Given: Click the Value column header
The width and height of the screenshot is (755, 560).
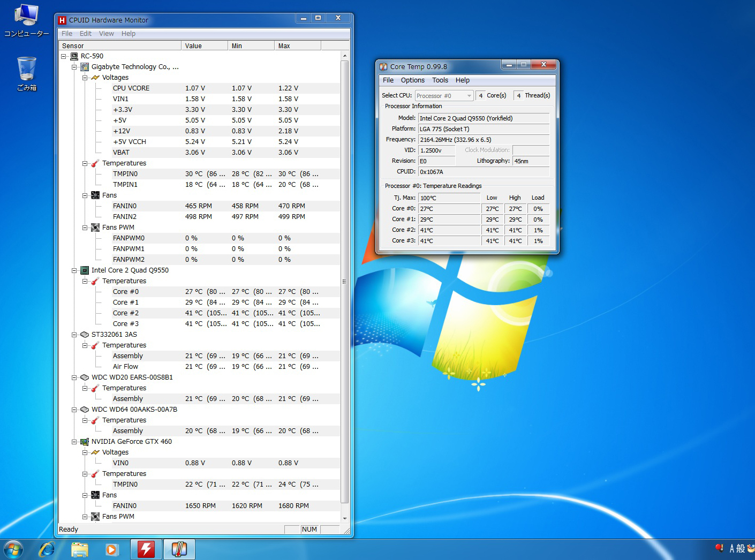Looking at the screenshot, I should click(204, 46).
